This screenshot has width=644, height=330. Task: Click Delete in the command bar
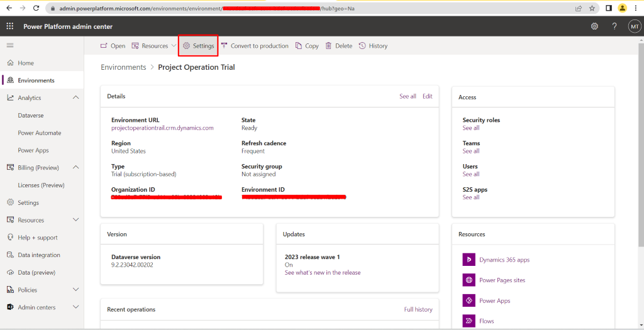click(339, 46)
